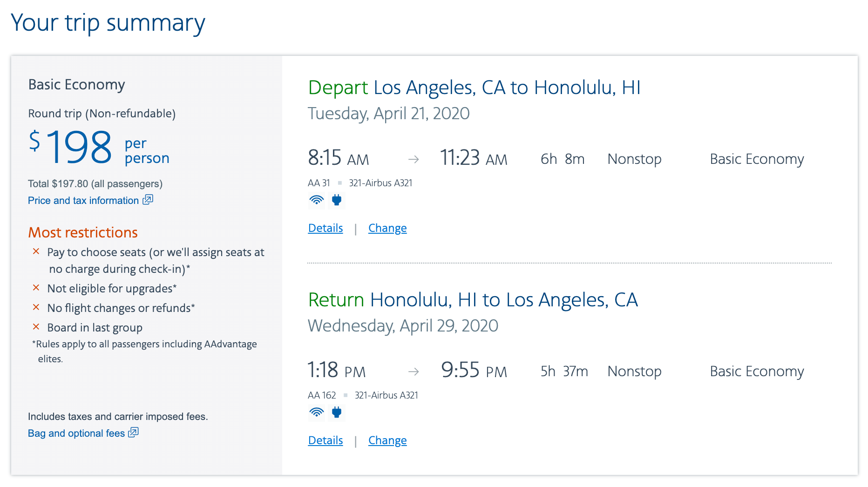Click the $198 per person price
Screen dimensions: 868x487
coord(80,148)
